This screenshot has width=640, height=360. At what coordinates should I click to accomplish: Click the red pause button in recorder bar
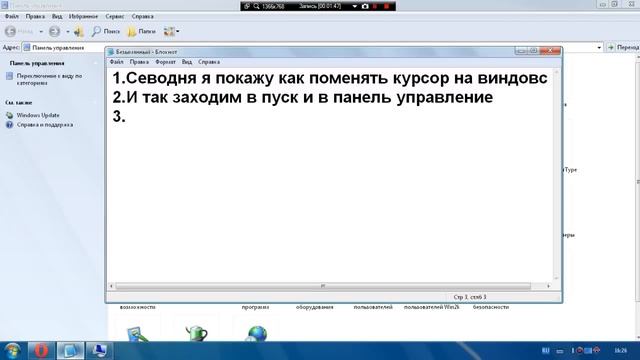(375, 6)
